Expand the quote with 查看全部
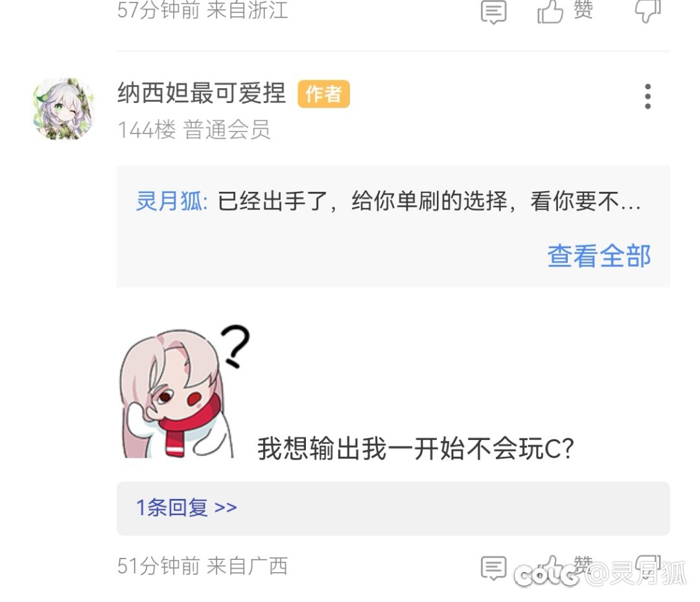This screenshot has width=700, height=602. pos(599,256)
